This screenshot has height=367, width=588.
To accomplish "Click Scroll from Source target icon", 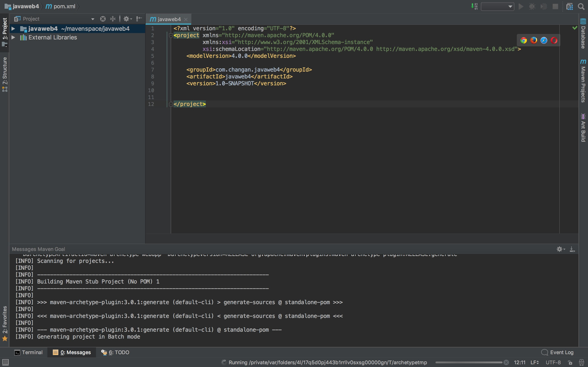I will click(103, 19).
